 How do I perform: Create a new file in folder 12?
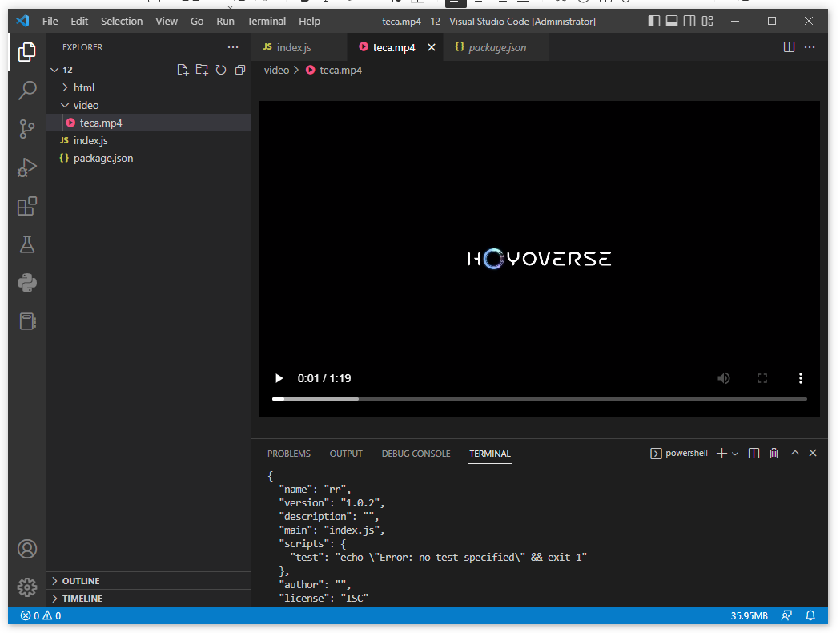(x=183, y=70)
